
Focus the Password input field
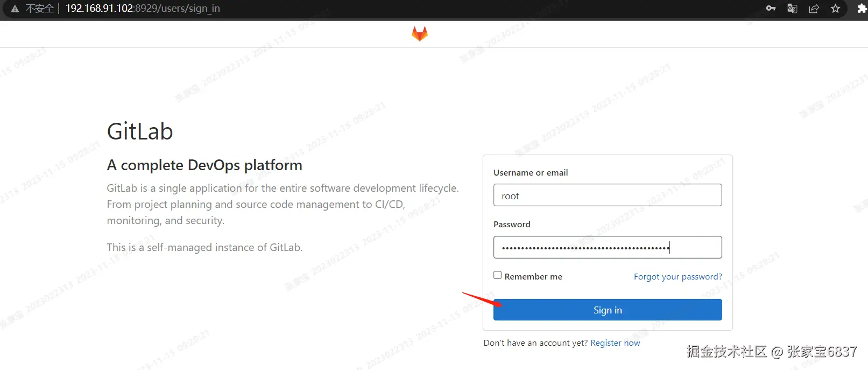pos(608,247)
